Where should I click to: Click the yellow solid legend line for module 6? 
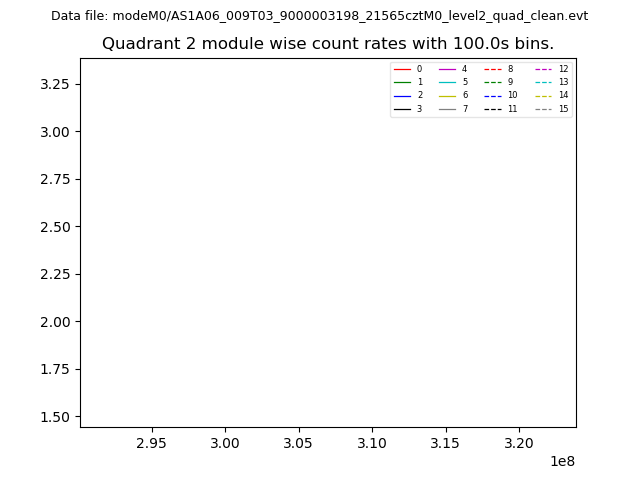pyautogui.click(x=447, y=95)
